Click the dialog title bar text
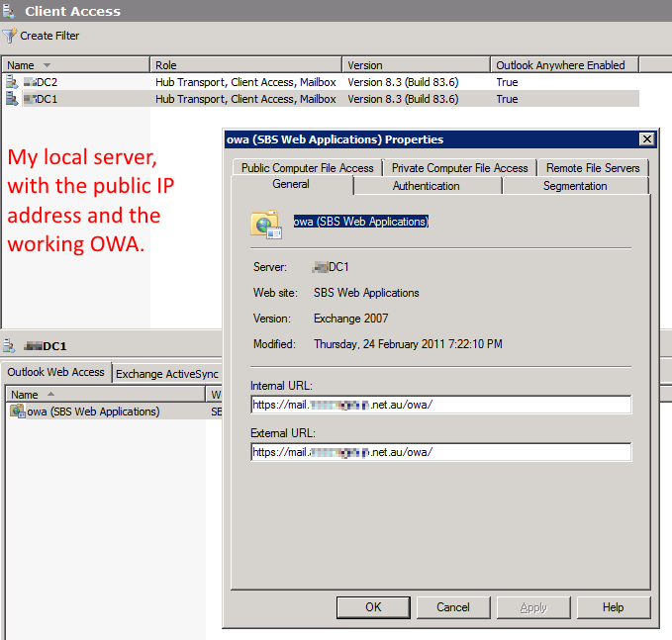 click(336, 139)
